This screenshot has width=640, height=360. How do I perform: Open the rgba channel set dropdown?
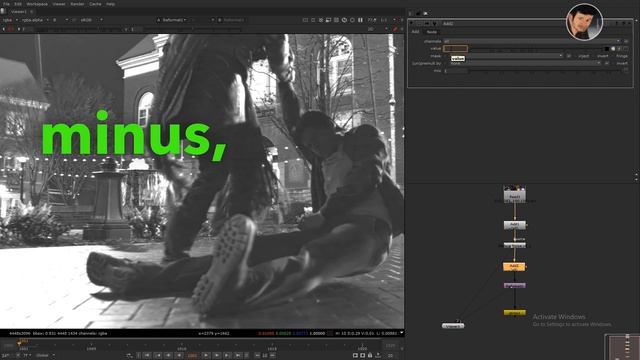pyautogui.click(x=10, y=20)
